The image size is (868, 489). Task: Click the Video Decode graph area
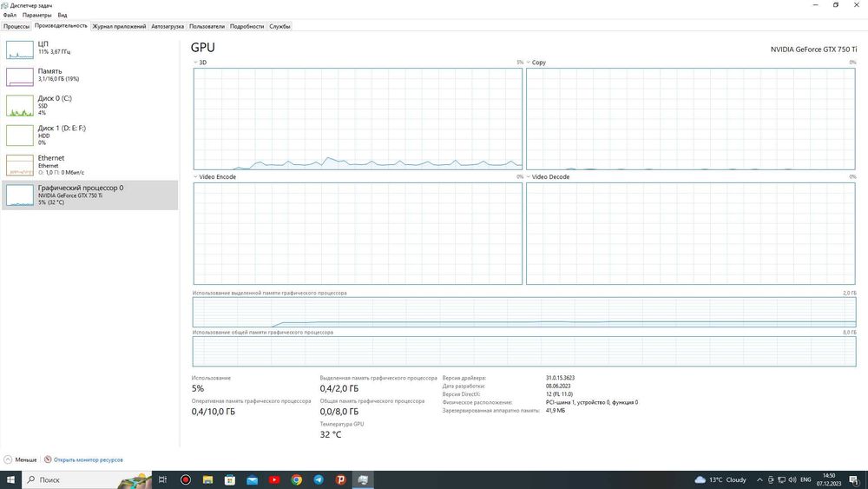690,234
